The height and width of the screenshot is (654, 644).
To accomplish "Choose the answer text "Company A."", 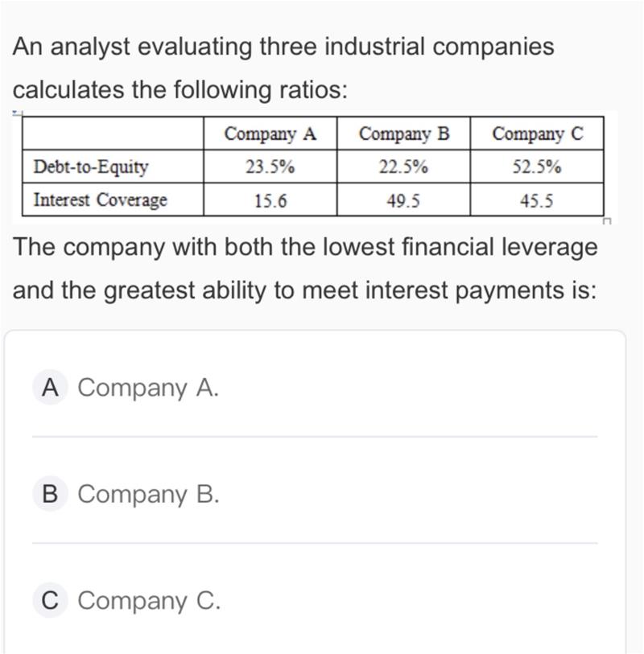I will [148, 388].
